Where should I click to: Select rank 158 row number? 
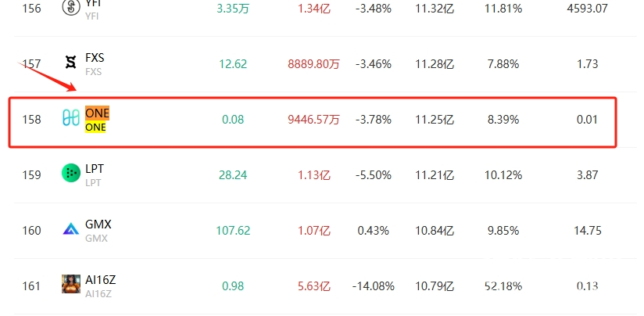click(31, 120)
